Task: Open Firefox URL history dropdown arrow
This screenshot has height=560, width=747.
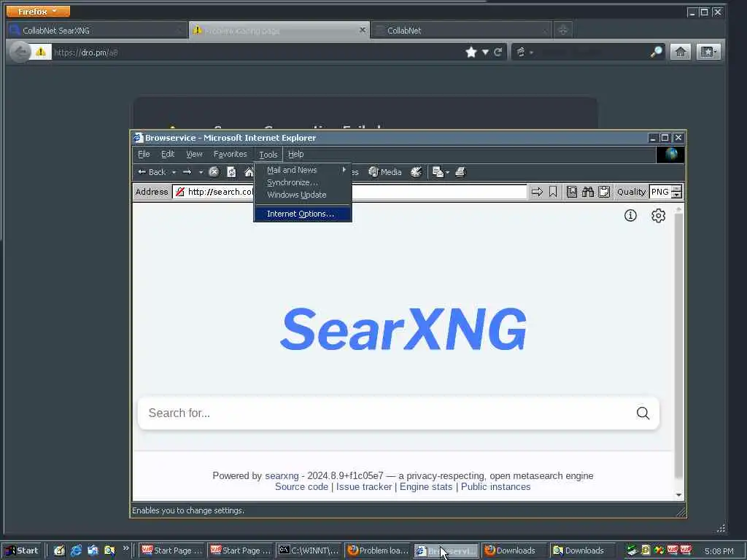Action: click(485, 52)
